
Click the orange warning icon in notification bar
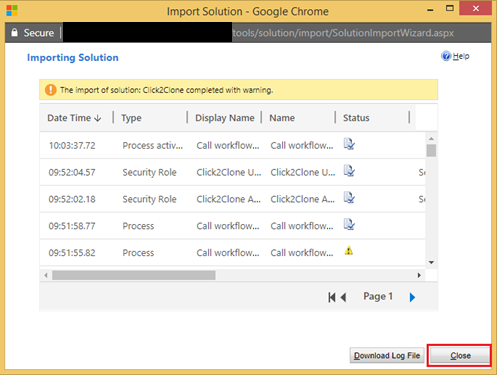pyautogui.click(x=51, y=90)
